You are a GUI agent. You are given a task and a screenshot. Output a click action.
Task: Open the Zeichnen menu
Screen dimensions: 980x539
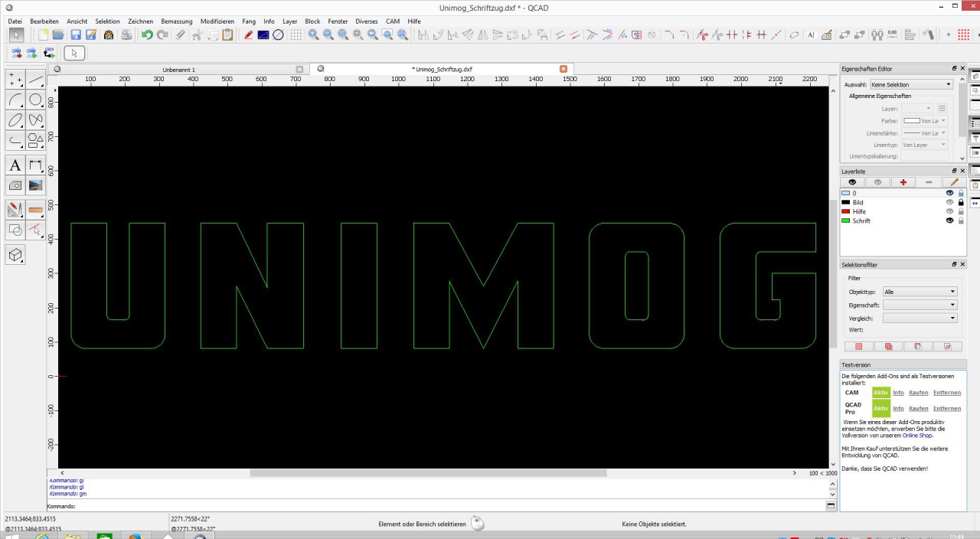click(140, 21)
